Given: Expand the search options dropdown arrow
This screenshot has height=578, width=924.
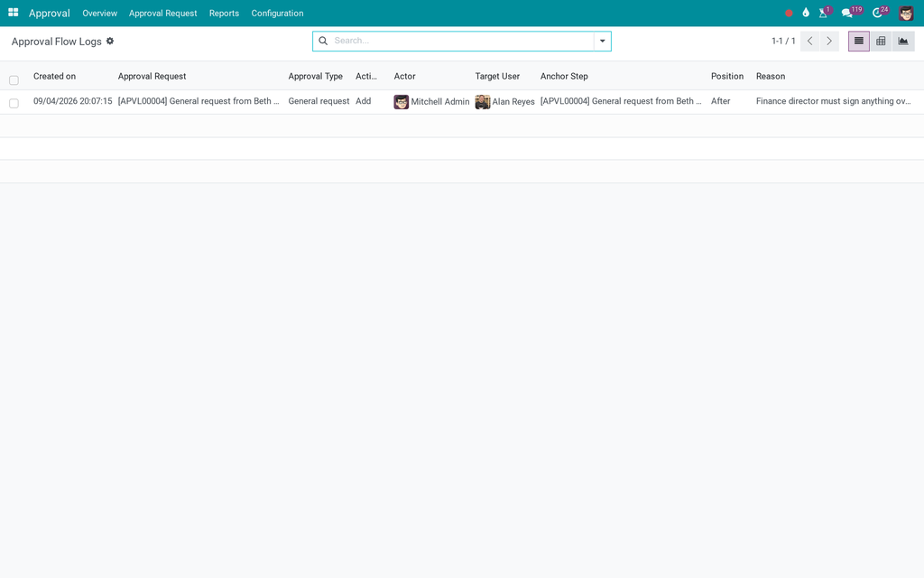Looking at the screenshot, I should tap(602, 42).
